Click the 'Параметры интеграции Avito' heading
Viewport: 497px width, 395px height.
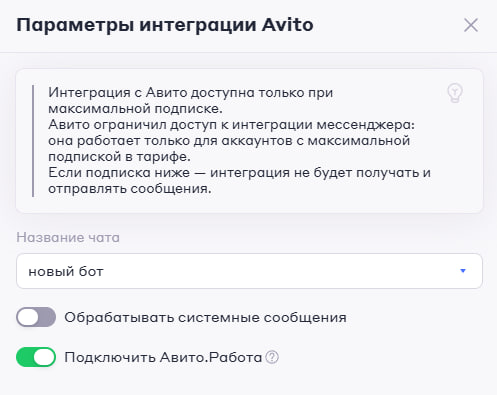[165, 25]
